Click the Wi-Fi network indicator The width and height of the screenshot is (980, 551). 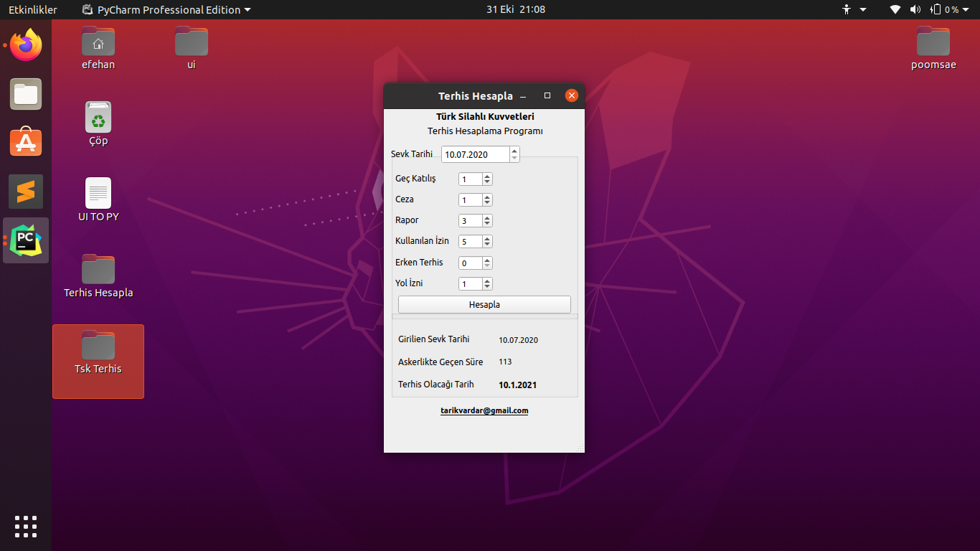(x=895, y=9)
